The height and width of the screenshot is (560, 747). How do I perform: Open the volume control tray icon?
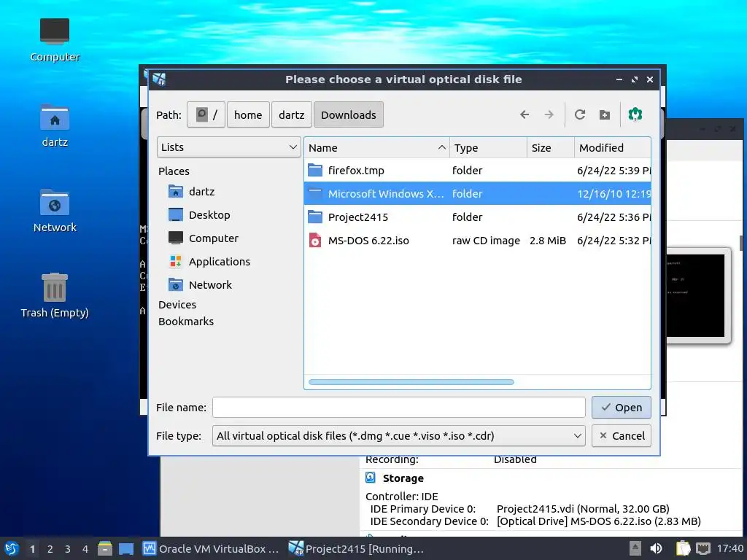(x=656, y=548)
